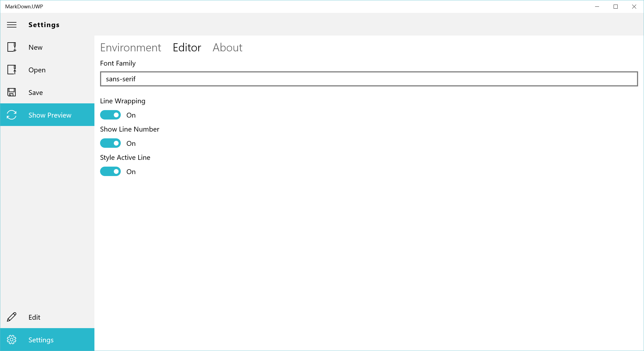
Task: Turn off the Line Wrapping toggle
Action: pyautogui.click(x=110, y=115)
